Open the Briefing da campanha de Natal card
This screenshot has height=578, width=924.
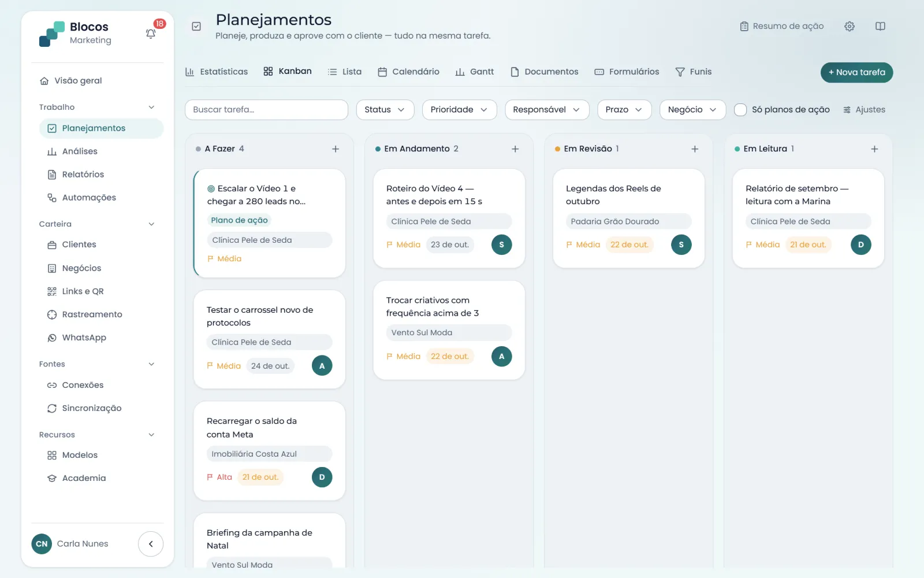point(269,540)
